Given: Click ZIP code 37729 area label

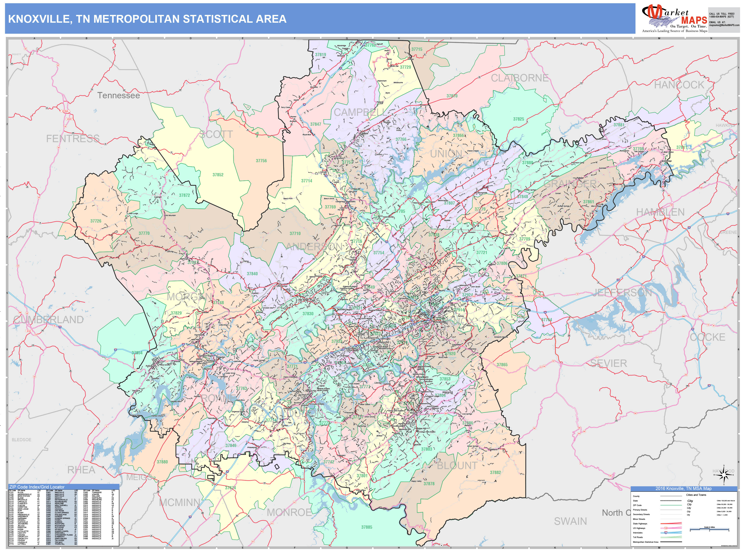Looking at the screenshot, I should (405, 67).
